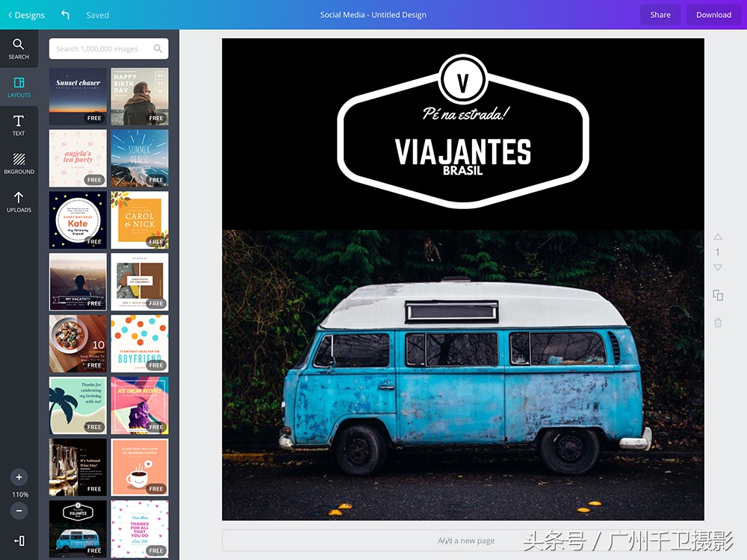Click the 110% zoom level label

click(20, 494)
